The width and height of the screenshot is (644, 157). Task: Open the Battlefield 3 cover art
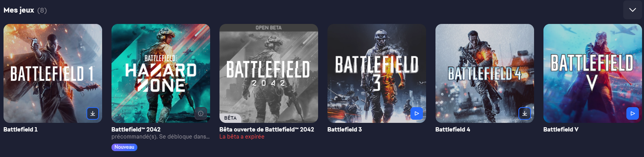(377, 73)
